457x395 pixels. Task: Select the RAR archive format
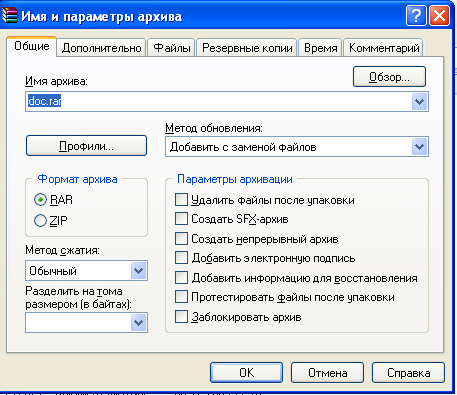40,200
